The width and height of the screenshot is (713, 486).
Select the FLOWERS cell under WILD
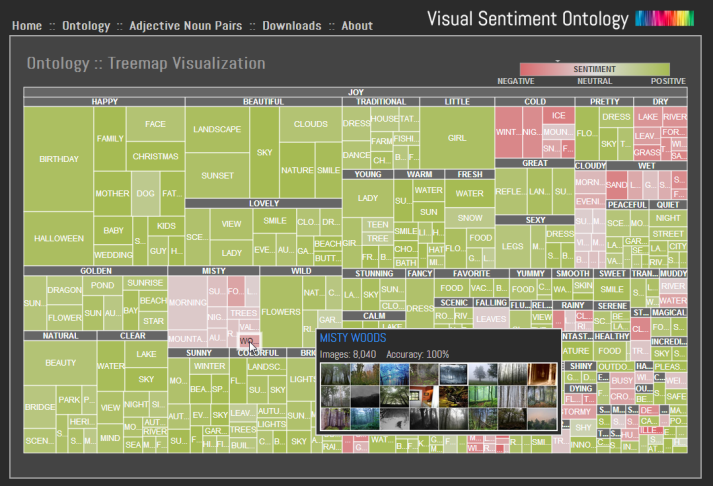[x=281, y=312]
